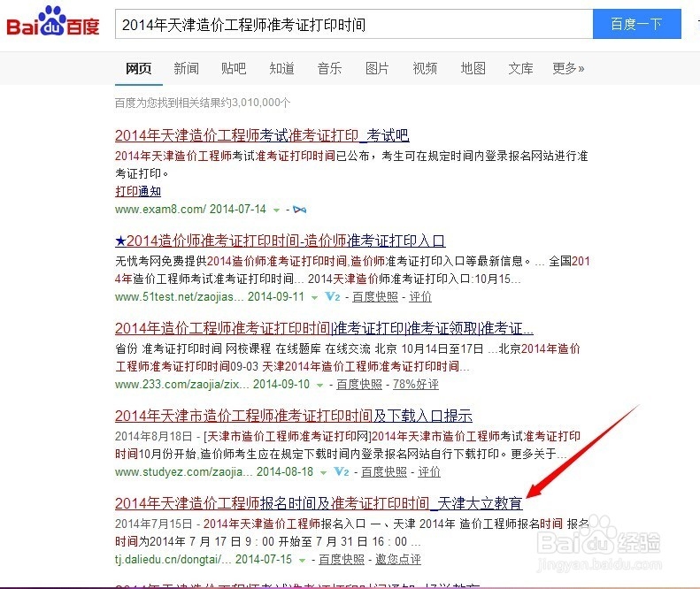Image resolution: width=700 pixels, height=589 pixels.
Task: Expand the 更多» tab menu
Action: [x=568, y=68]
